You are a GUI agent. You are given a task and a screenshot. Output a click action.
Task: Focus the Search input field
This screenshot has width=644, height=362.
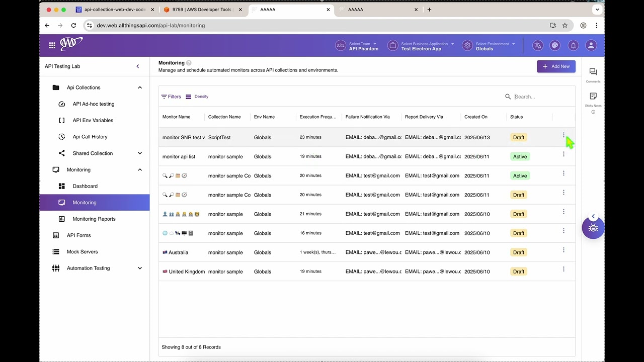point(542,97)
